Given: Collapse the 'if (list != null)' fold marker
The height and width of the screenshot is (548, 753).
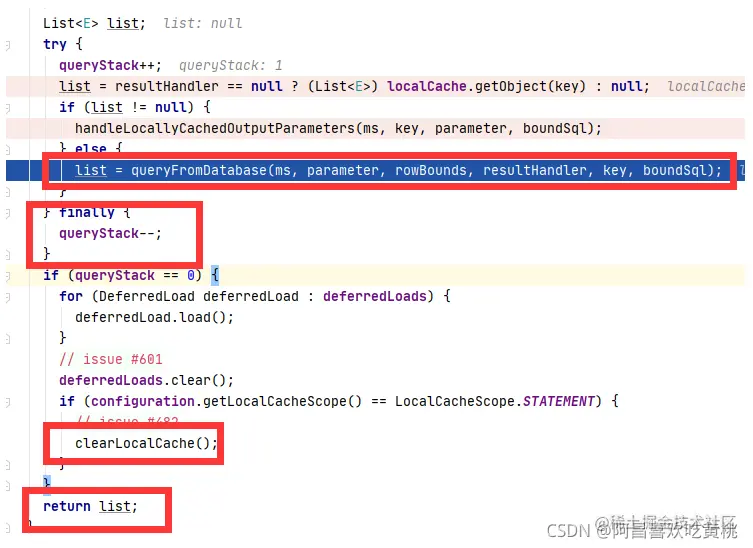Looking at the screenshot, I should coord(8,108).
